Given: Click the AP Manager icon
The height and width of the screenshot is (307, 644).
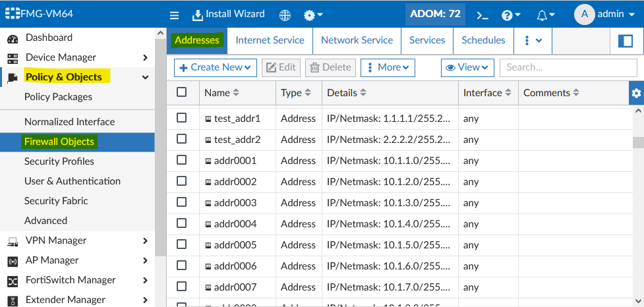Looking at the screenshot, I should tap(13, 262).
